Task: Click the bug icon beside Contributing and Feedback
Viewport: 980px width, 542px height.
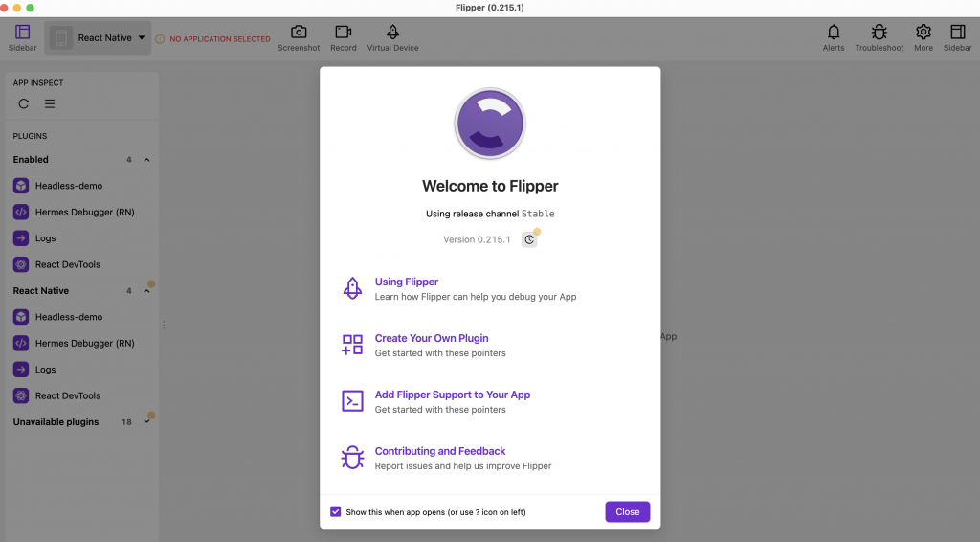Action: [x=352, y=457]
